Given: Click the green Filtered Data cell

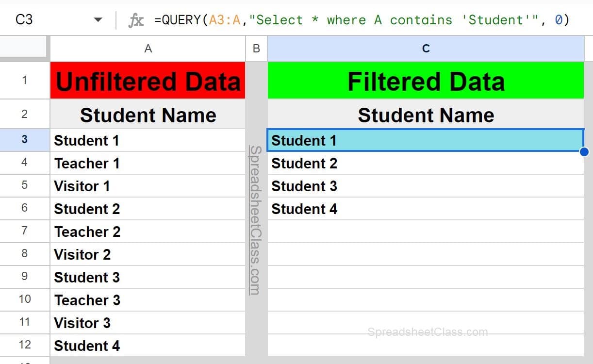Looking at the screenshot, I should [426, 81].
